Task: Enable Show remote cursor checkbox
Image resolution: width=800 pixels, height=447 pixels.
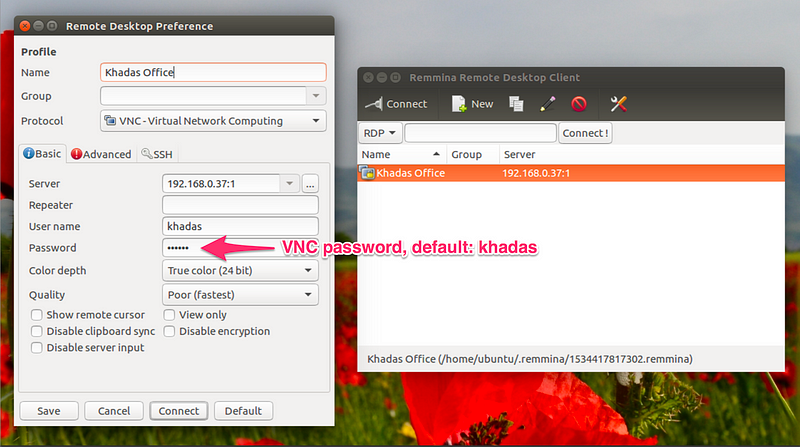Action: click(36, 315)
